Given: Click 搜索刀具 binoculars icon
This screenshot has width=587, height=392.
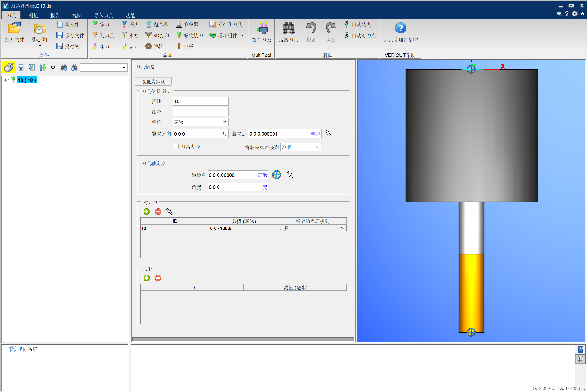Looking at the screenshot, I should tap(288, 32).
